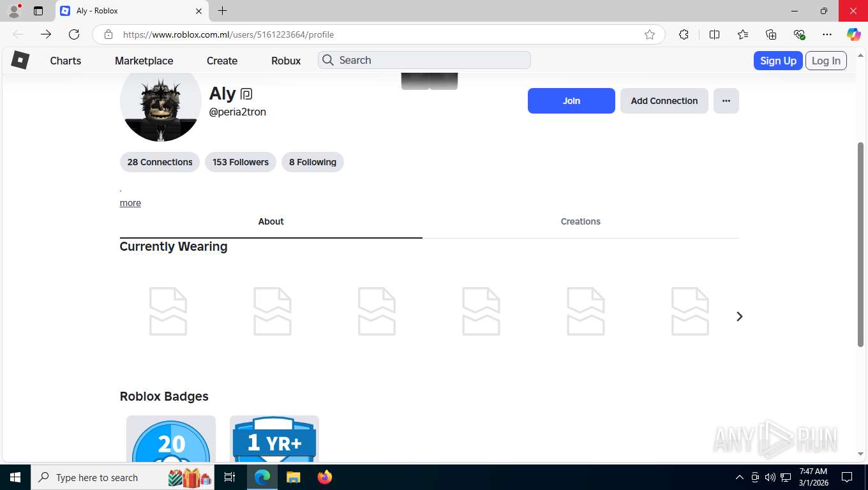Click third item placeholder in Currently Wearing
This screenshot has width=868, height=490.
[x=377, y=311]
